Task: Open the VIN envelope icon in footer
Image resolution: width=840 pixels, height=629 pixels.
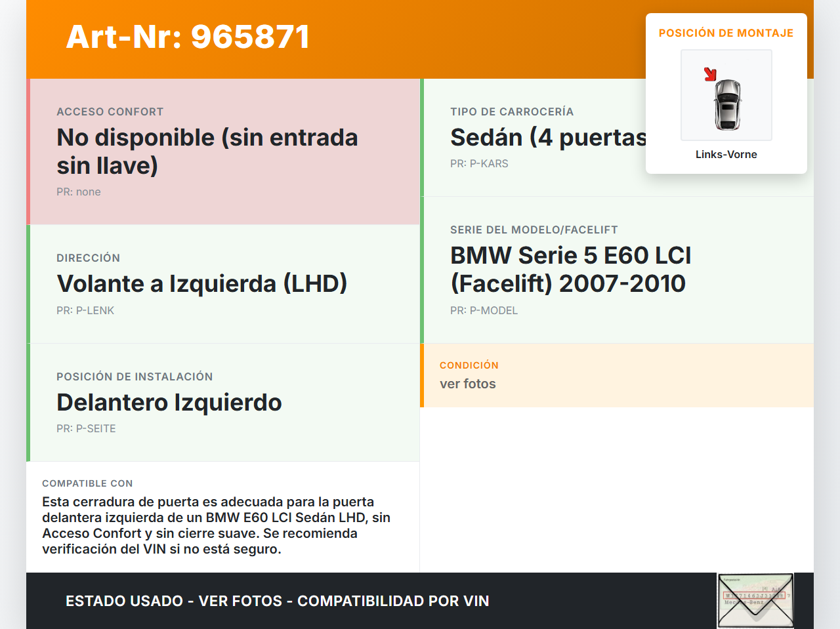Action: point(755,601)
